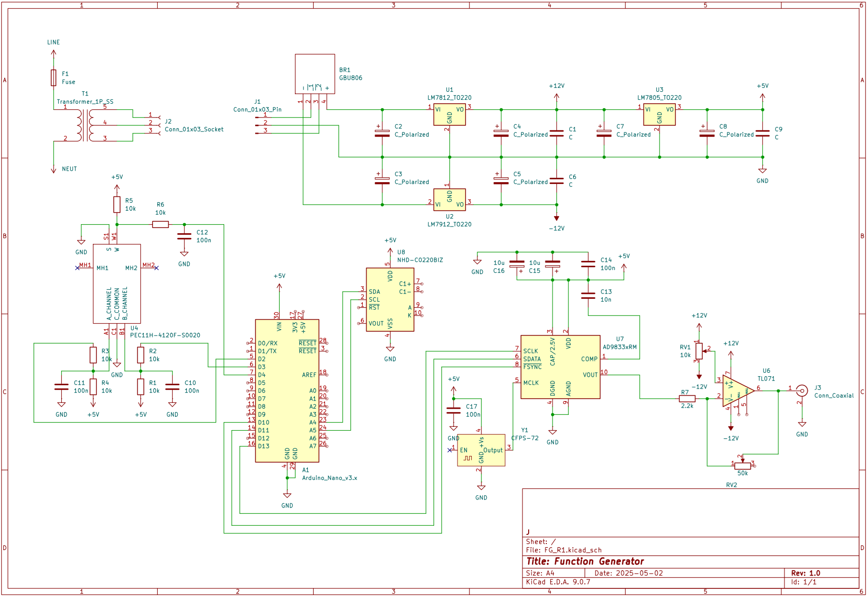Click the 'GBU806' value label
Viewport: 868px width, 597px height.
pyautogui.click(x=350, y=78)
